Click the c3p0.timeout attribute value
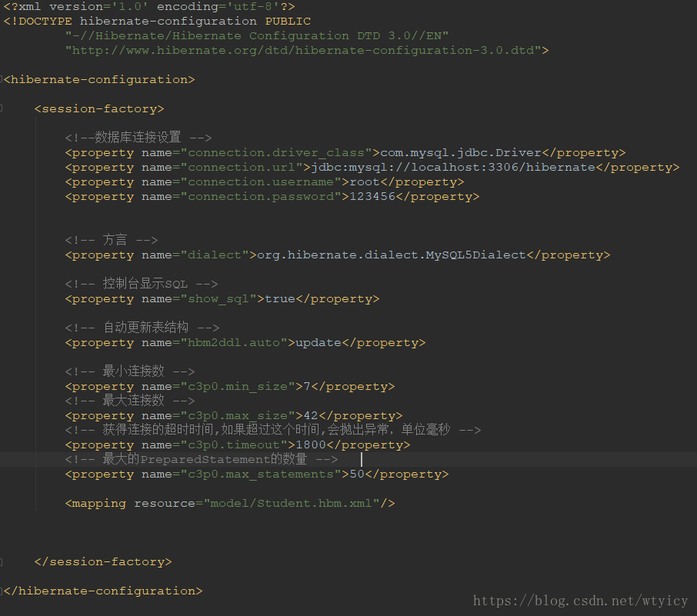 [234, 445]
